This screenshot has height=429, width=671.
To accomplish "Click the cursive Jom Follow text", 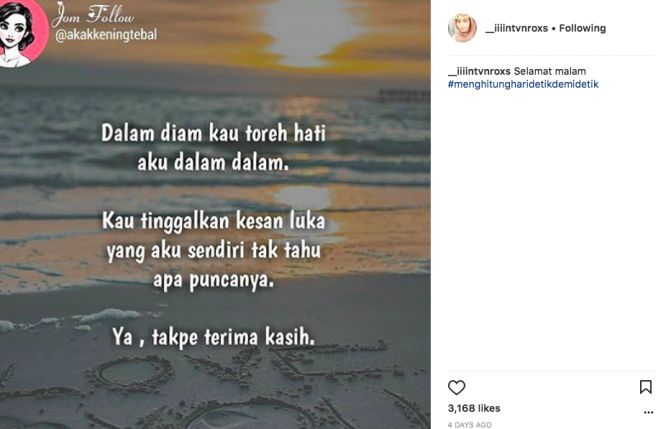I will [x=94, y=15].
